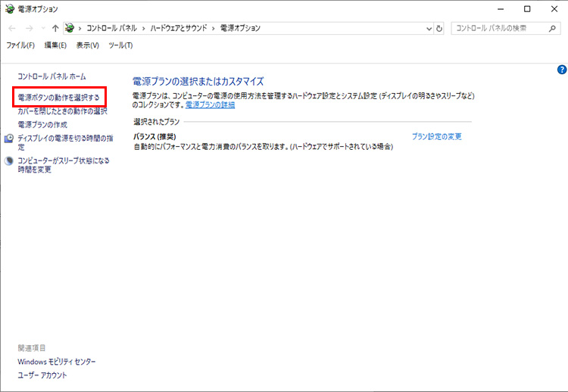Select 電源ボタンの動作を選択する link
The height and width of the screenshot is (392, 568).
(x=58, y=98)
